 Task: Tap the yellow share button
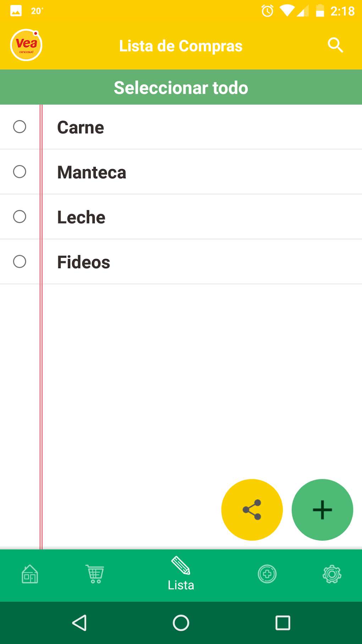pos(252,510)
